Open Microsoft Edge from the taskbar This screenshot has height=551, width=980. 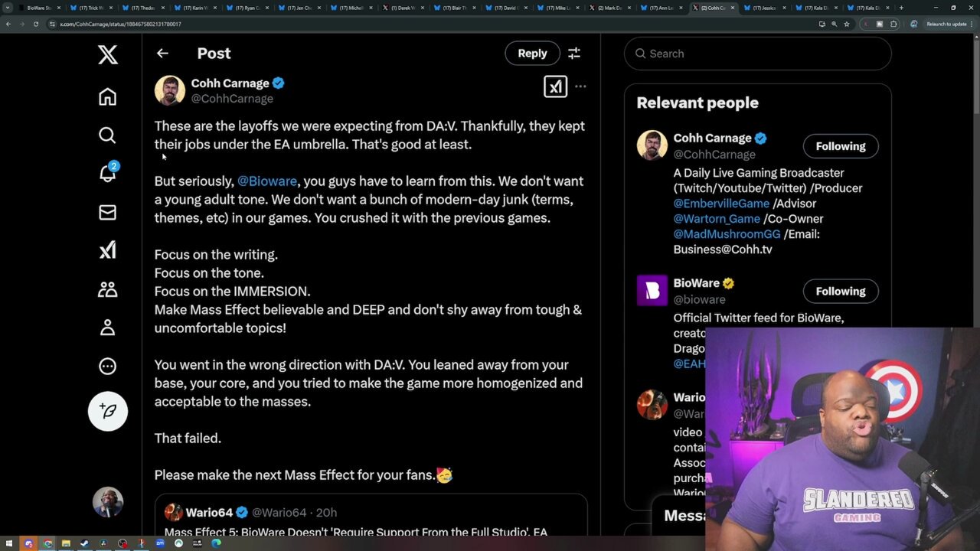pos(216,543)
